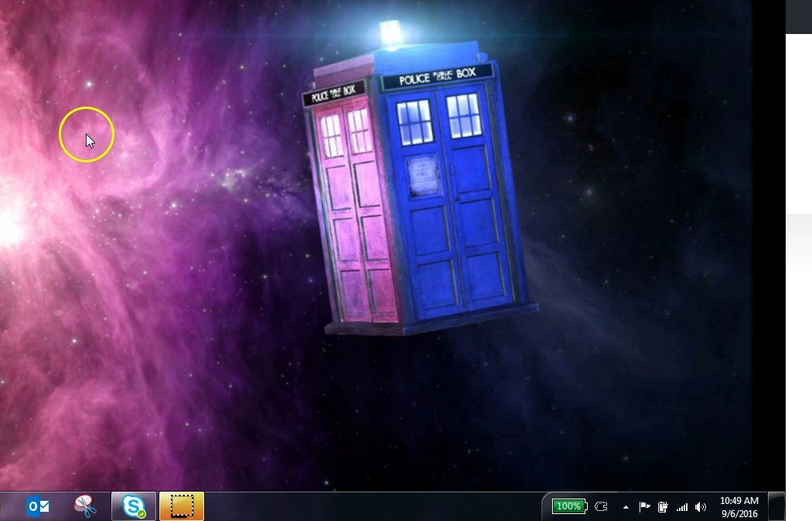This screenshot has height=521, width=812.
Task: Open the Skype taskbar button
Action: pyautogui.click(x=134, y=506)
